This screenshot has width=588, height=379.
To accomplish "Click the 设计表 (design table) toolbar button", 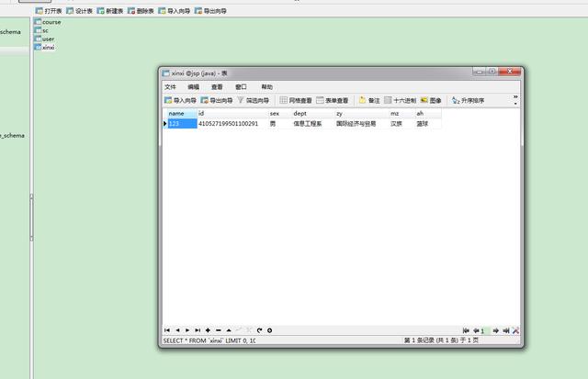I will [80, 11].
